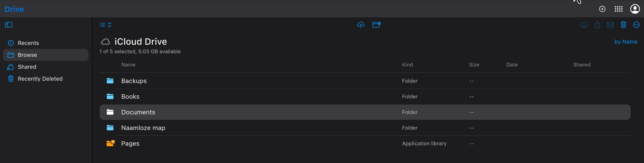644x163 pixels.
Task: Open the account profile menu
Action: pos(635,9)
